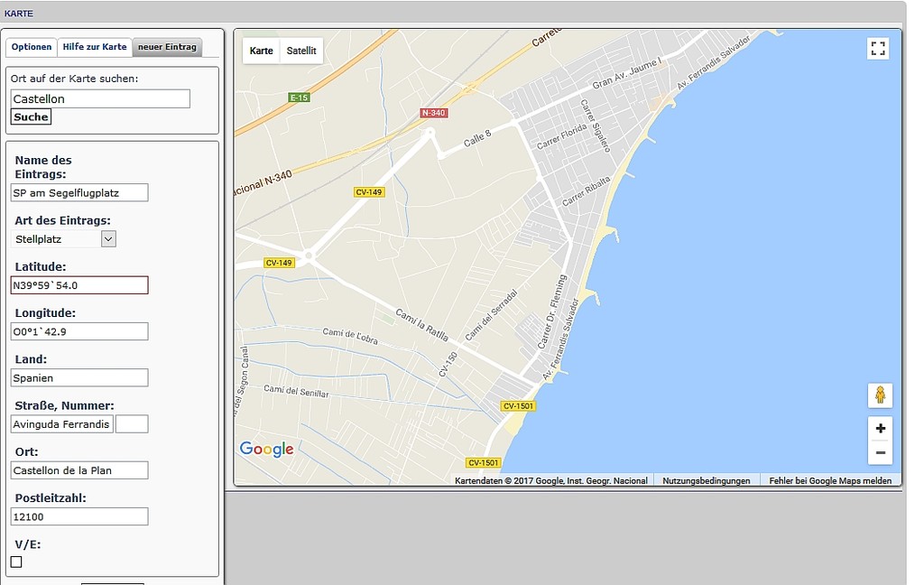This screenshot has height=585, width=924.
Task: Click the Longitude input field
Action: (79, 331)
